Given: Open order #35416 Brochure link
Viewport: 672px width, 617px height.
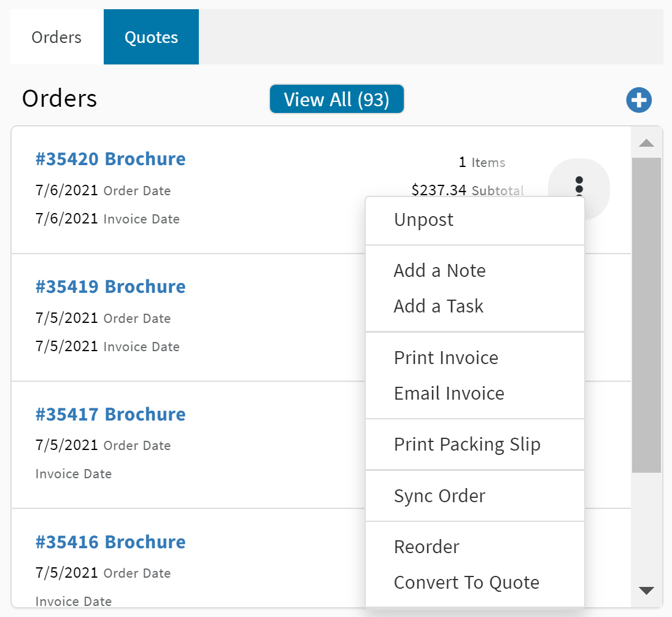Looking at the screenshot, I should 110,542.
